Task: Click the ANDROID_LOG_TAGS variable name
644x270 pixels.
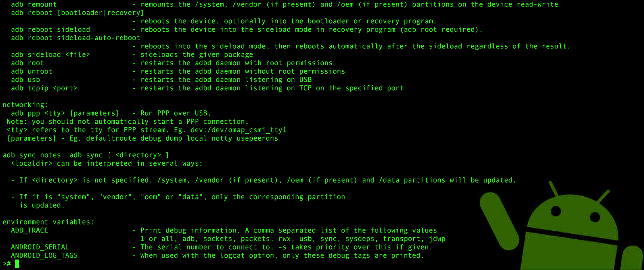Action: click(44, 255)
